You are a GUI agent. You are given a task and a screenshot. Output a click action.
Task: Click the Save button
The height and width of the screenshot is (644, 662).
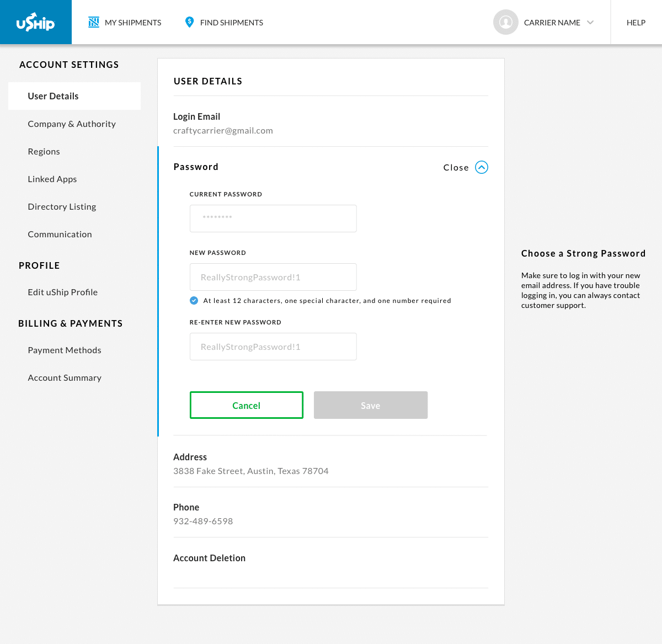(371, 405)
